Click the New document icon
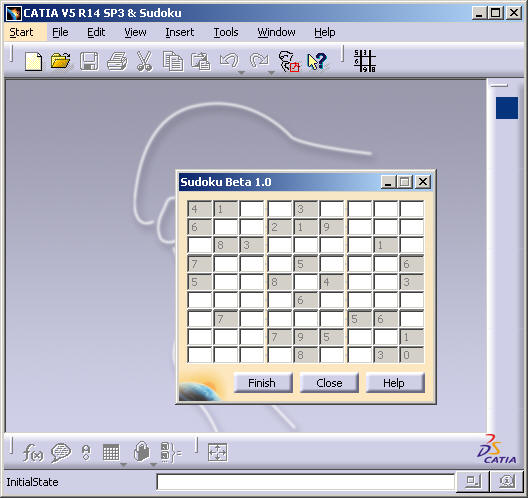Image resolution: width=528 pixels, height=498 pixels. pos(34,61)
